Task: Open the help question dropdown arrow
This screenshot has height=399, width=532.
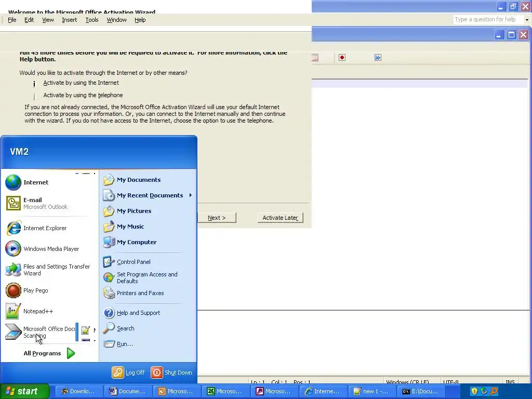Action: 527,20
